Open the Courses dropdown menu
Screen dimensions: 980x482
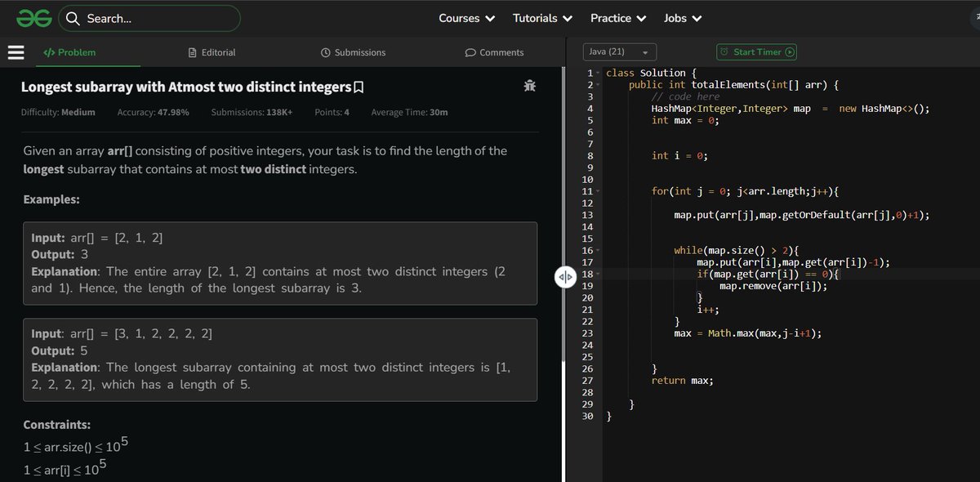467,18
